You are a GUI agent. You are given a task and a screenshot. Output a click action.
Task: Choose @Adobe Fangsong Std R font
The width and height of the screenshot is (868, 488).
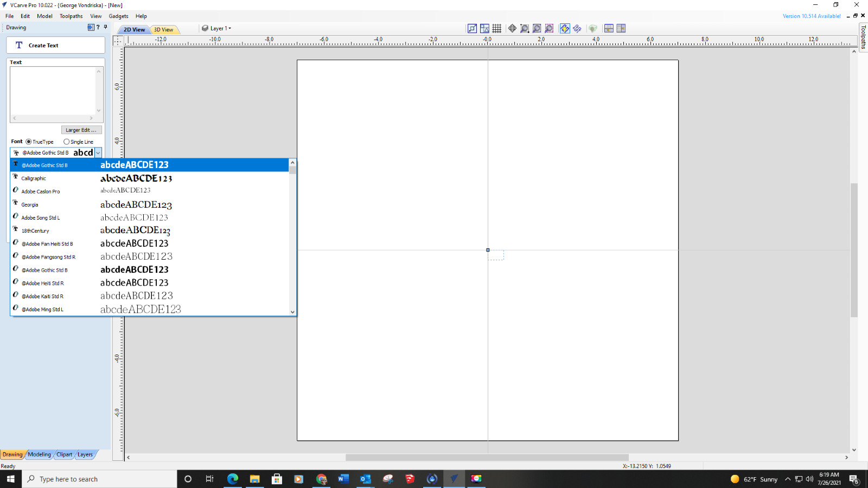(150, 256)
